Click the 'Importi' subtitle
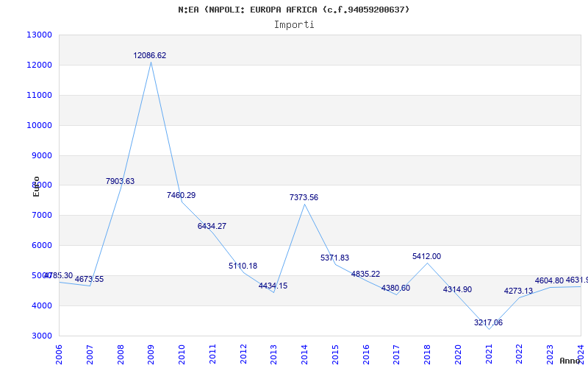 click(294, 25)
